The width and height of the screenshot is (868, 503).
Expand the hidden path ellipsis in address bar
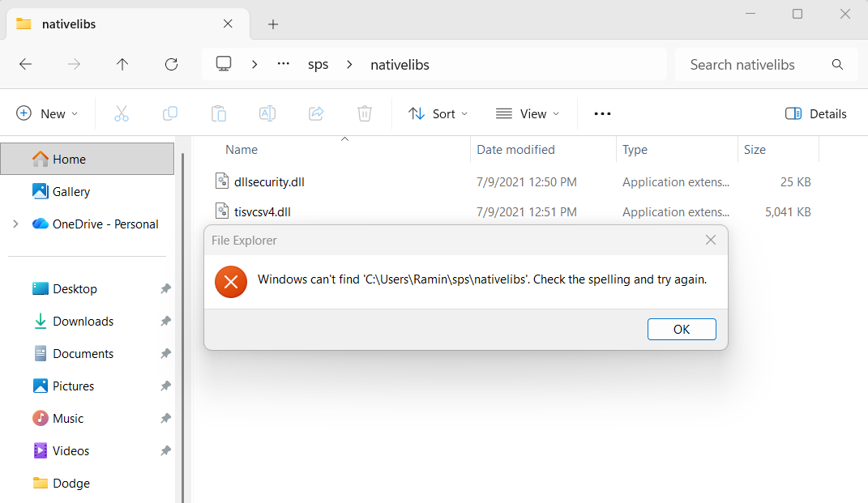tap(284, 64)
